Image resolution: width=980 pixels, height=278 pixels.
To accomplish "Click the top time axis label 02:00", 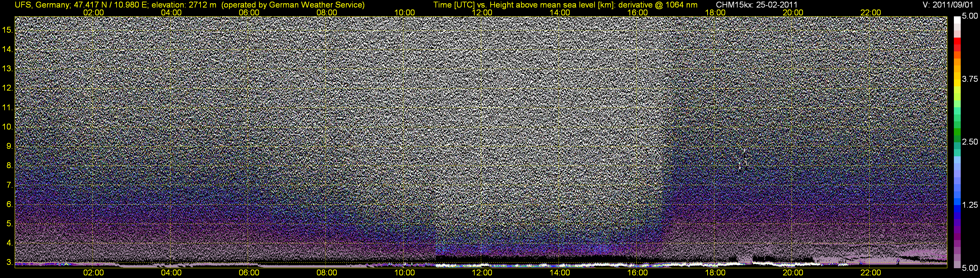I will pyautogui.click(x=93, y=12).
